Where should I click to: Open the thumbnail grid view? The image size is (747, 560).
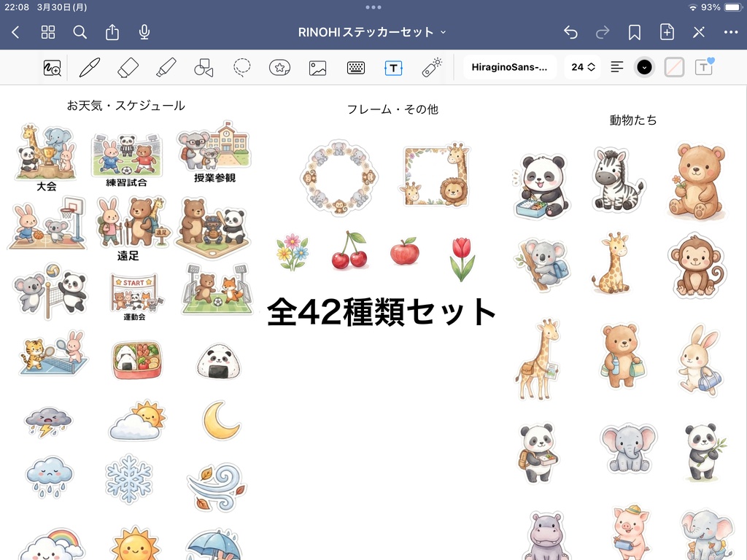(47, 32)
